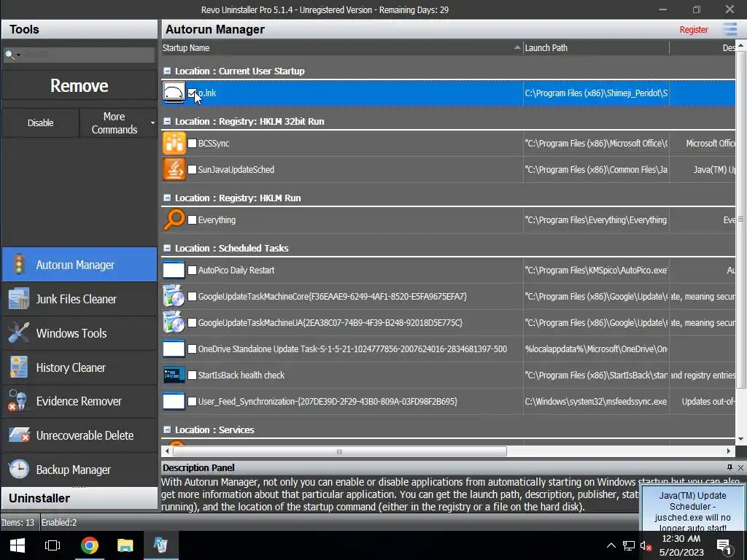
Task: Open the Evidence Remover icon
Action: pos(18,401)
